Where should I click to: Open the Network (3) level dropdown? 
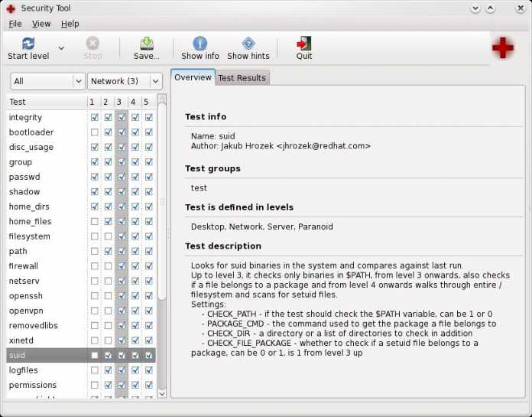pos(125,81)
